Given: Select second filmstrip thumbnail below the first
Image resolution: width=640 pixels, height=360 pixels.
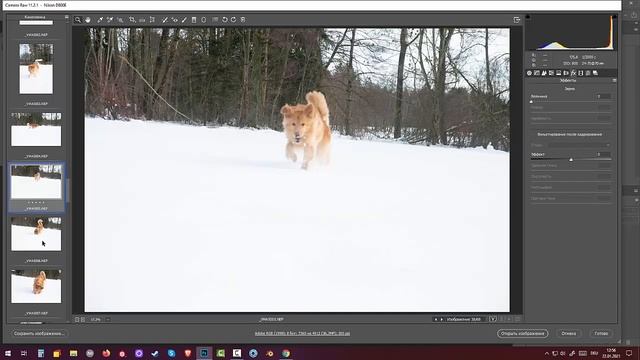Looking at the screenshot, I should click(x=36, y=129).
